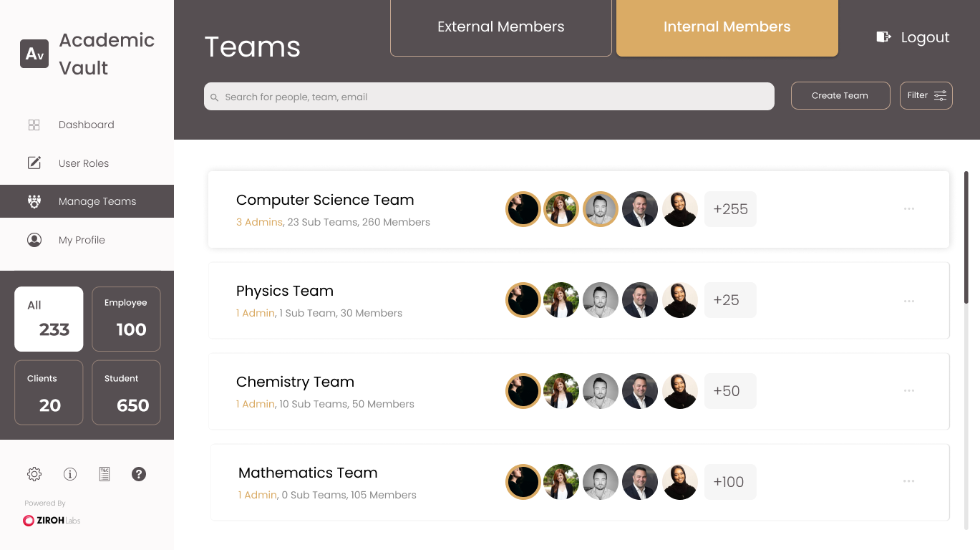Click the teams list vertical scrollbar
The image size is (980, 550).
coord(966,236)
